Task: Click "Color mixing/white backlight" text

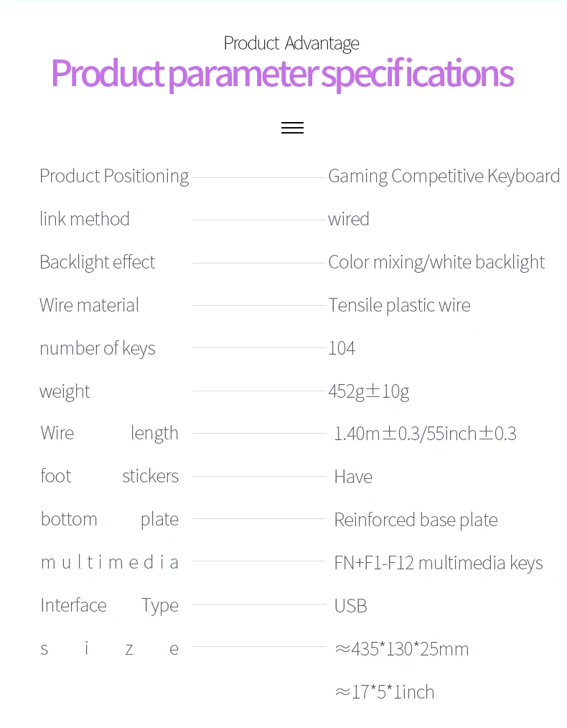Action: tap(436, 262)
